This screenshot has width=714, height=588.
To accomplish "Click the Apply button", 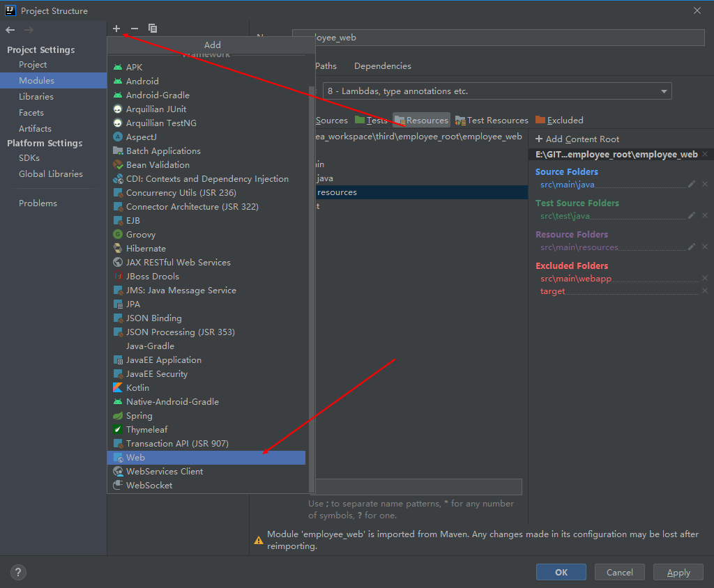I will [x=678, y=572].
